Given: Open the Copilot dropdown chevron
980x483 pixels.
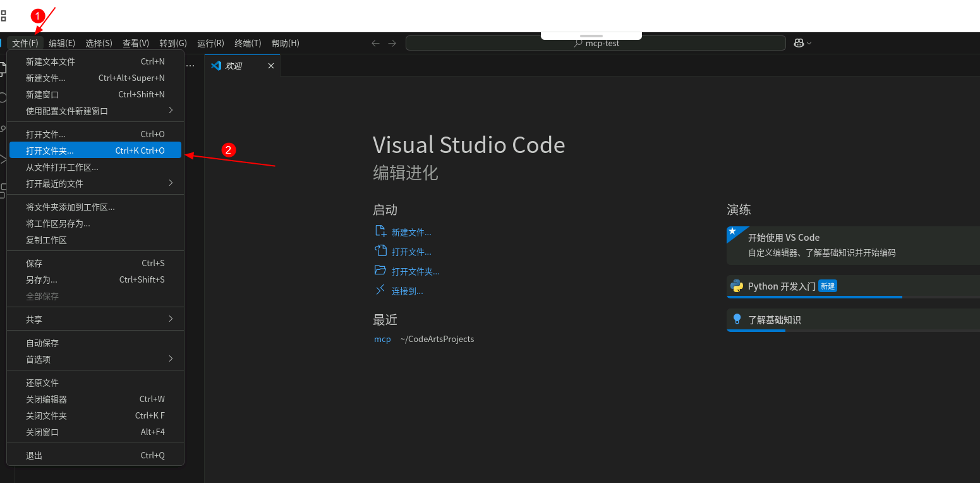Looking at the screenshot, I should click(809, 43).
